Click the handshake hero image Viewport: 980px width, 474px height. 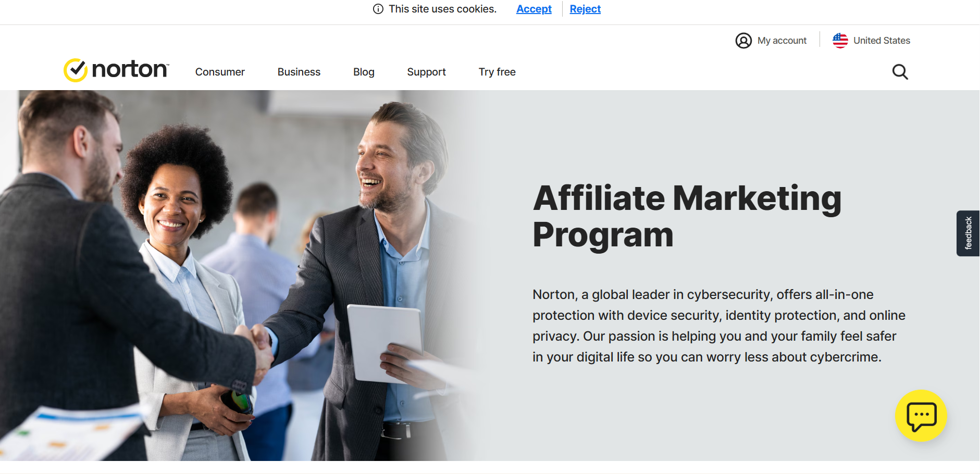[x=245, y=276]
